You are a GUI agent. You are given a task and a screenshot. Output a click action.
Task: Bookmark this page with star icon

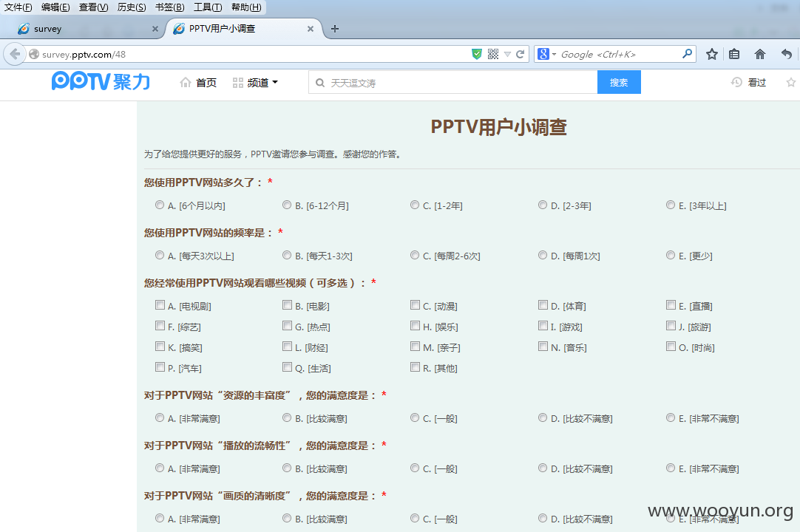712,54
